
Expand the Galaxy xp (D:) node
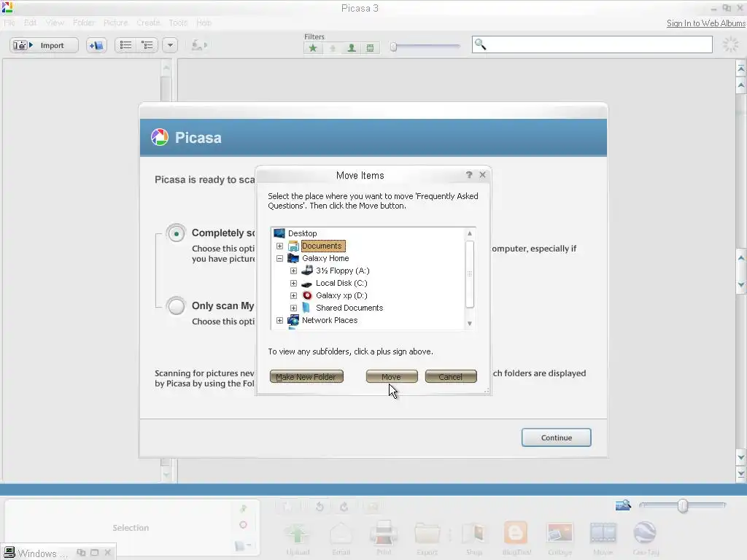click(293, 296)
